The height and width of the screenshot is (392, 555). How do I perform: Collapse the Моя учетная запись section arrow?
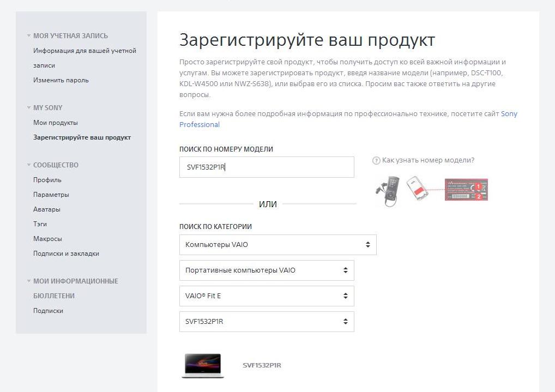coord(29,36)
